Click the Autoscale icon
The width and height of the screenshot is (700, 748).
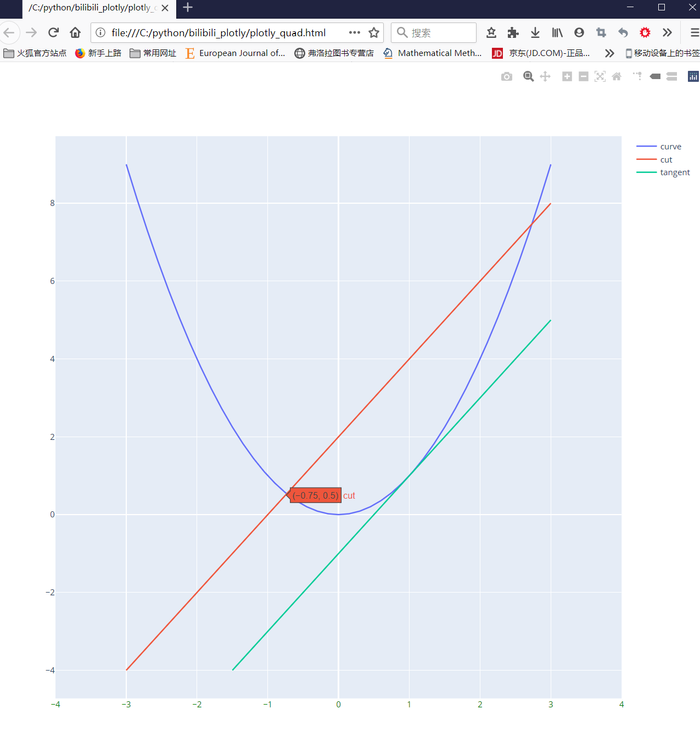pyautogui.click(x=600, y=76)
